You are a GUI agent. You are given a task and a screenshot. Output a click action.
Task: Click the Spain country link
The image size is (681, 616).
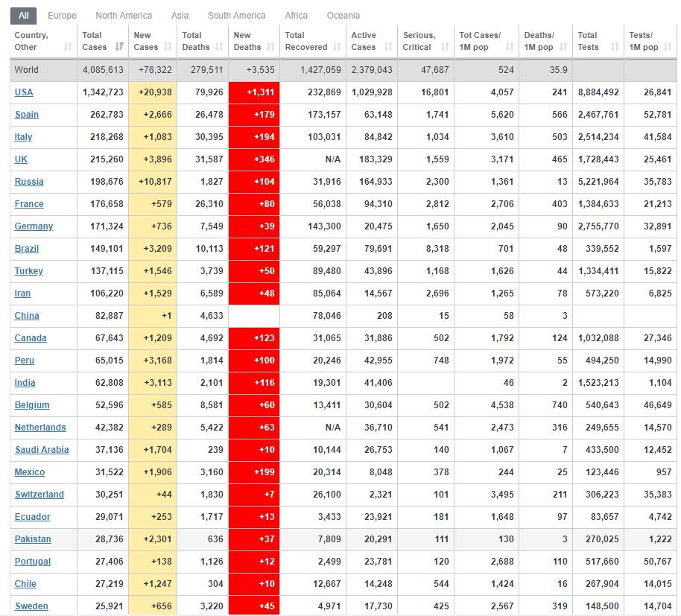click(x=27, y=115)
